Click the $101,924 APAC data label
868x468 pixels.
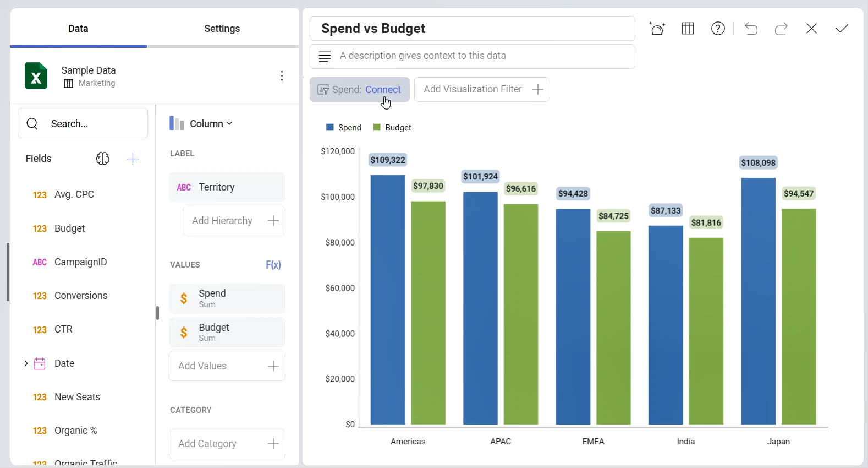[480, 177]
